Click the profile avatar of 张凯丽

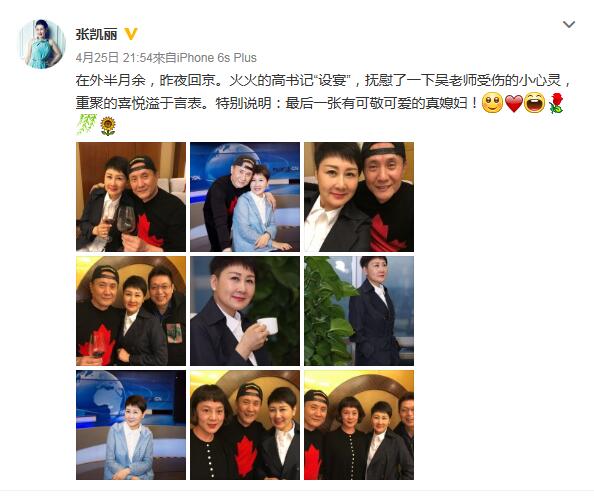42,44
